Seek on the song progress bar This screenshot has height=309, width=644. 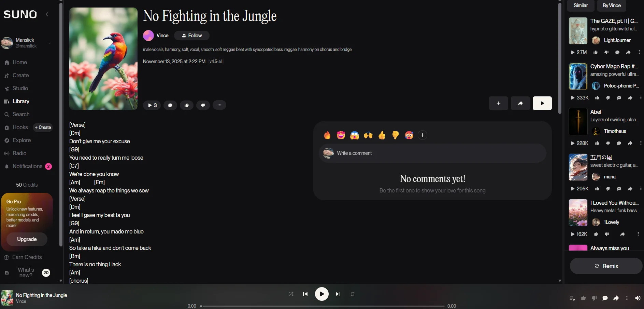322,306
